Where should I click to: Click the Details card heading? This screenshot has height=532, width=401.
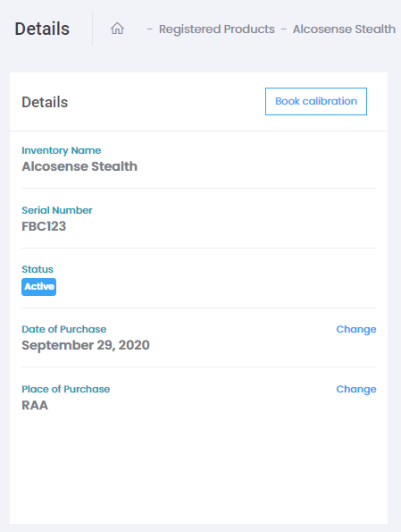(x=45, y=102)
